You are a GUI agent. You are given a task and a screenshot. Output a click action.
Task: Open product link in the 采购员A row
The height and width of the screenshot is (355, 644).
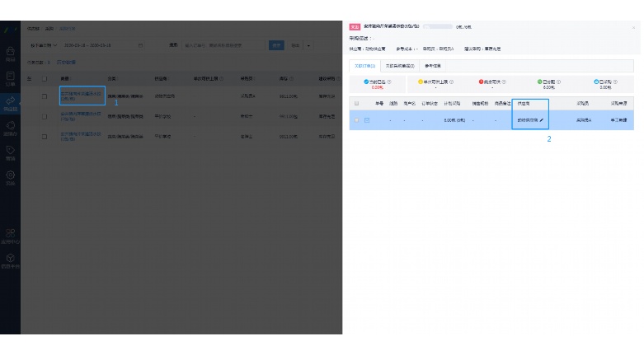point(81,96)
